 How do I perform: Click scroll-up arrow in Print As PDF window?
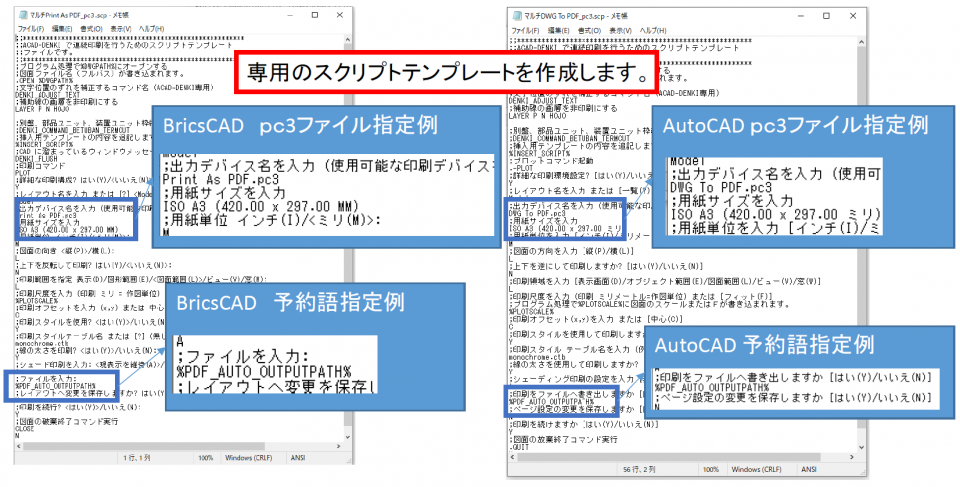pos(348,40)
